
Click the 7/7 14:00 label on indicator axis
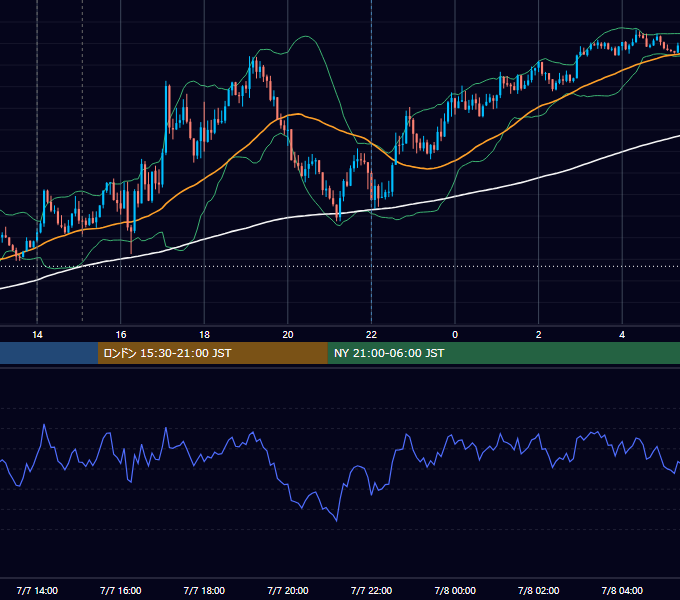point(37,590)
